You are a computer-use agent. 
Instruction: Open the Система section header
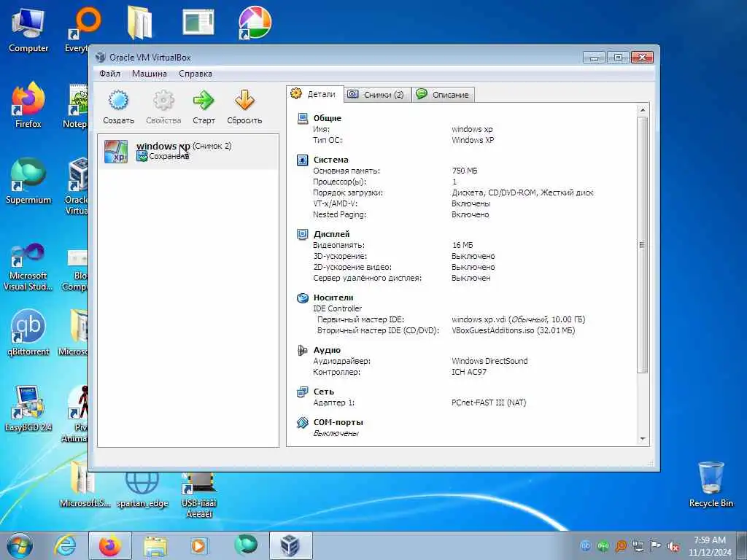click(330, 160)
